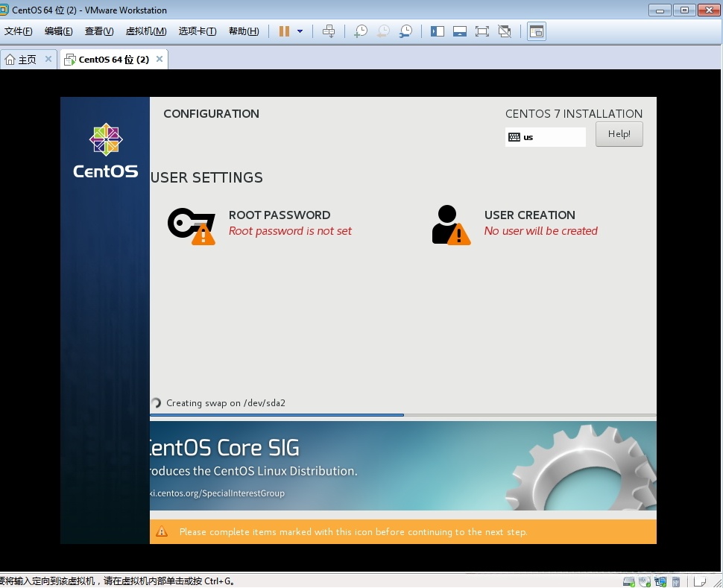This screenshot has width=723, height=588.
Task: Click the CENTOS 7 INSTALLATION title
Action: pos(574,113)
